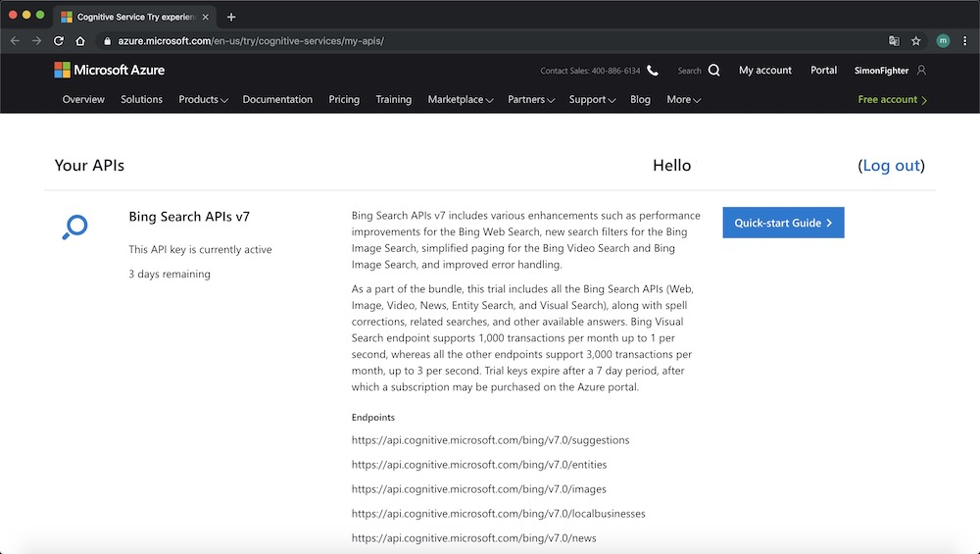Click the Microsoft Azure logo
Screen dimensions: 980x554
coord(109,71)
